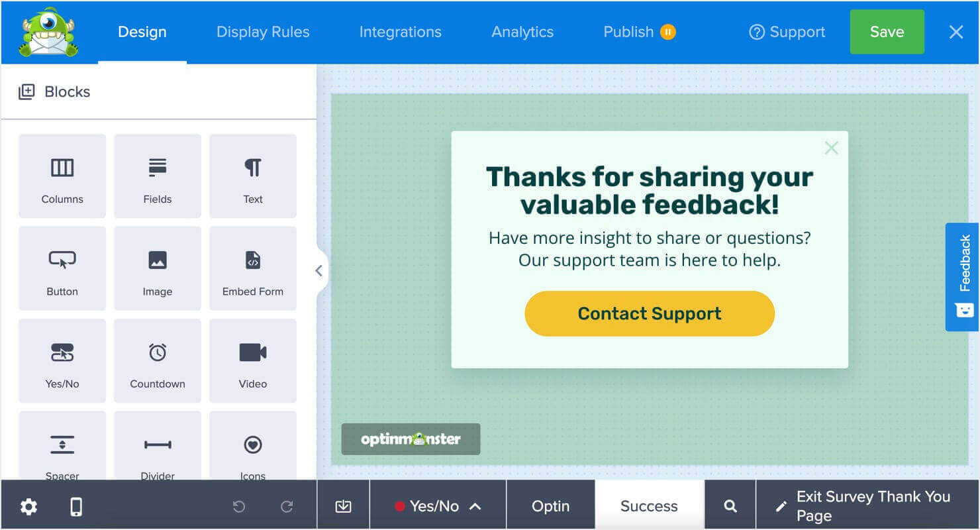Open the Analytics section
Screen dimensions: 980x530
point(522,31)
